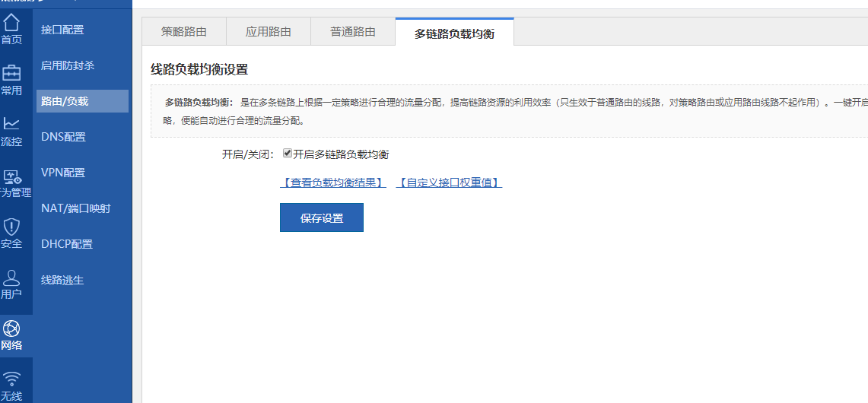Switch to the 普通路由 tab
Image resolution: width=868 pixels, height=403 pixels.
pyautogui.click(x=353, y=31)
